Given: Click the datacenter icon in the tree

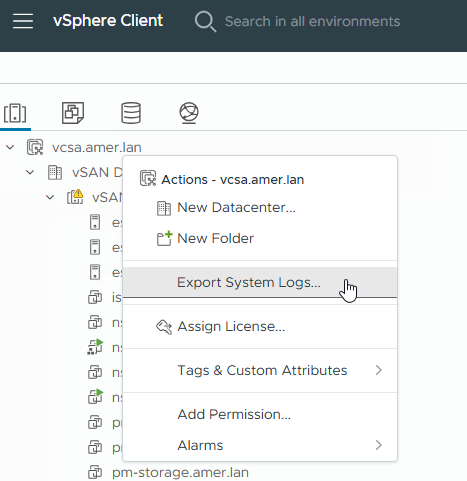Looking at the screenshot, I should 55,172.
